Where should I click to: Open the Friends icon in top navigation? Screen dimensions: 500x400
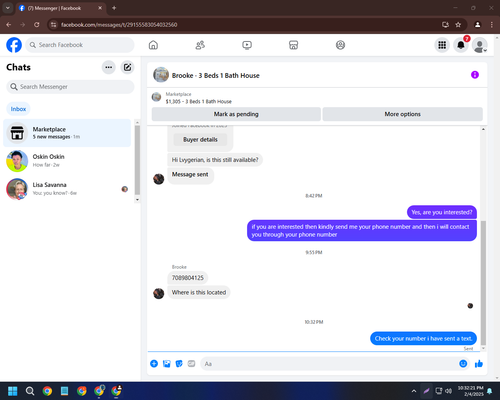[200, 45]
